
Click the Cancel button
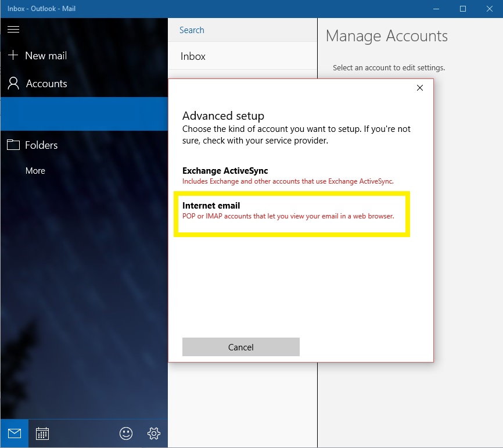tap(241, 347)
